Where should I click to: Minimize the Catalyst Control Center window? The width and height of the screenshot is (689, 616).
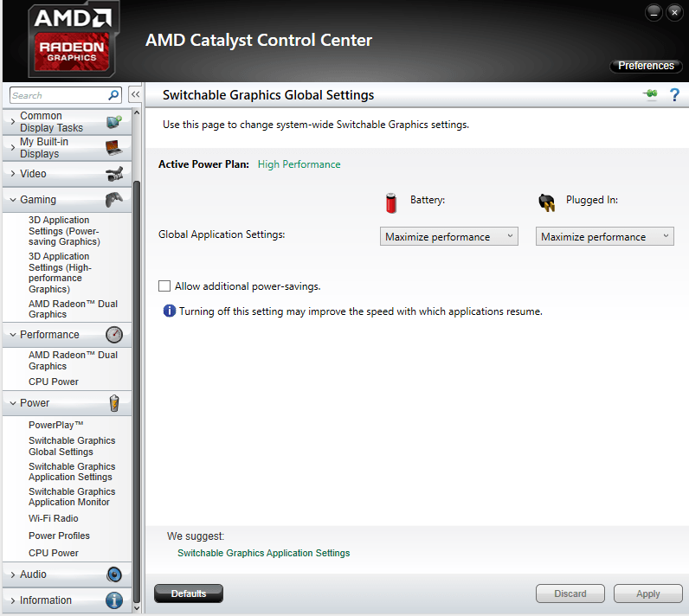click(654, 13)
